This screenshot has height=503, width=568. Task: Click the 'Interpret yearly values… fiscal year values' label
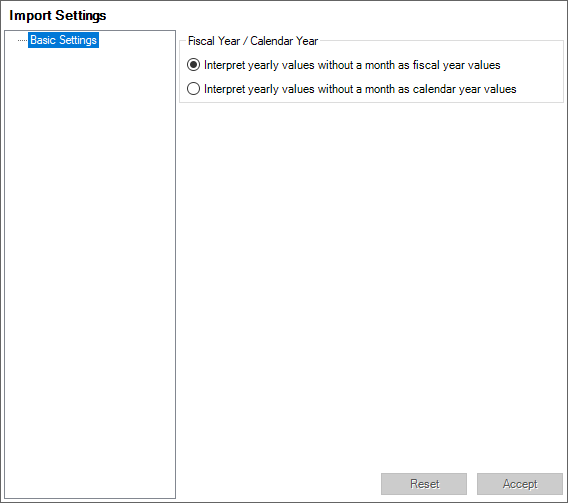point(352,65)
